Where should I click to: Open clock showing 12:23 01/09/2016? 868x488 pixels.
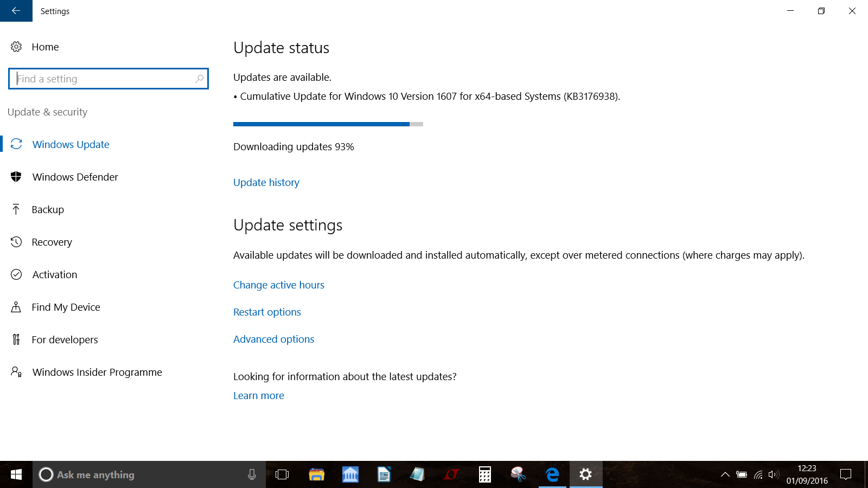pyautogui.click(x=807, y=474)
